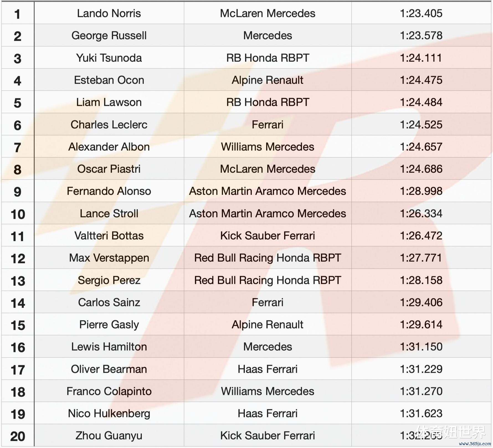
Task: Select Fernando Alonso's time 1:28.998
Action: click(421, 191)
